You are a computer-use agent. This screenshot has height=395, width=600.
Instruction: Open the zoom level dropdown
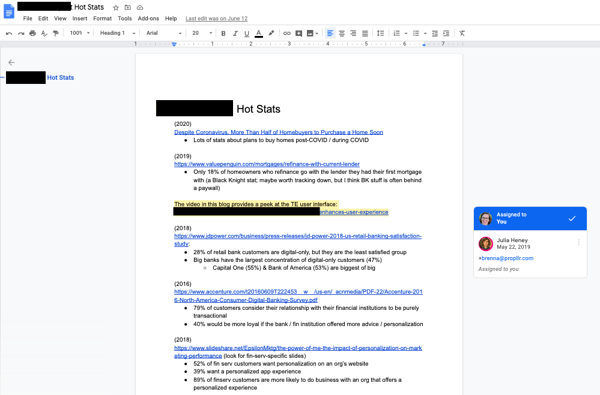point(80,33)
